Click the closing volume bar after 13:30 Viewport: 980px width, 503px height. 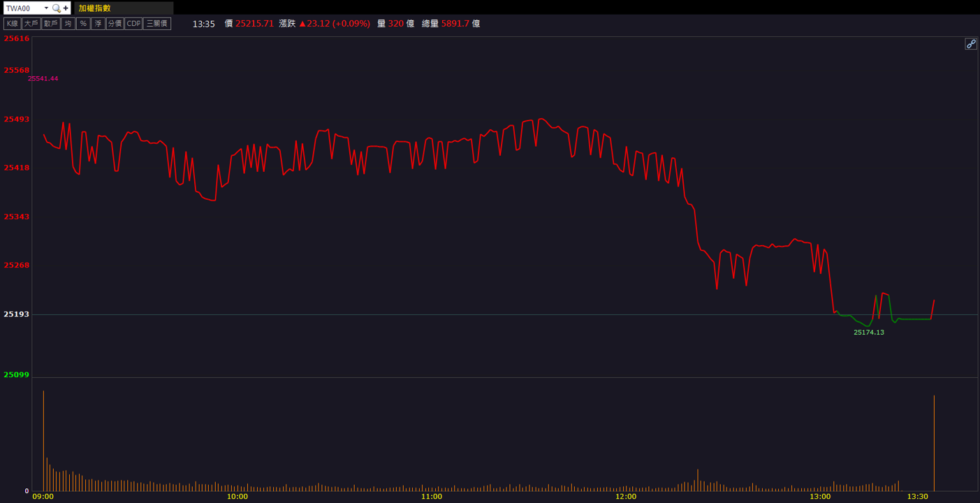(x=934, y=443)
